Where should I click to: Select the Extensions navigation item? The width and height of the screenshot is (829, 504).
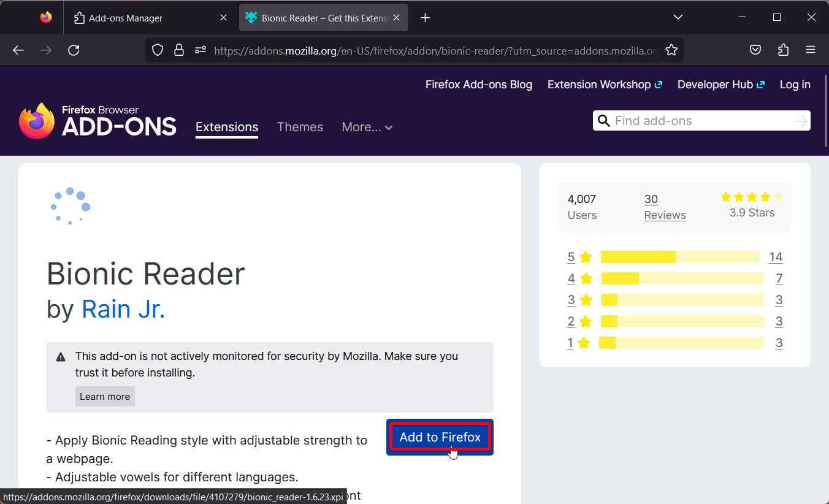pos(227,127)
